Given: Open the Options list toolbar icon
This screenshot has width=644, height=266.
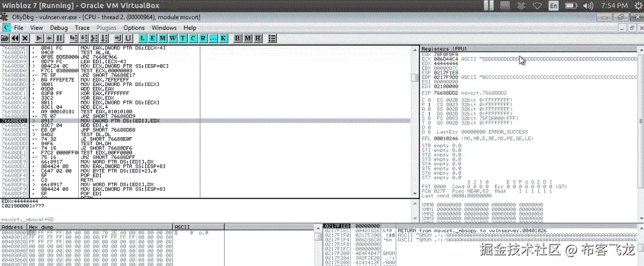Looking at the screenshot, I should pos(272,38).
